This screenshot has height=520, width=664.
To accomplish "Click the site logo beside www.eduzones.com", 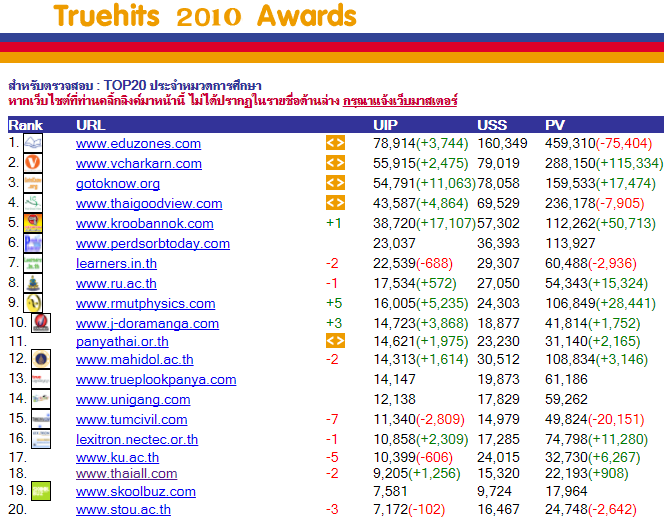I will point(33,144).
